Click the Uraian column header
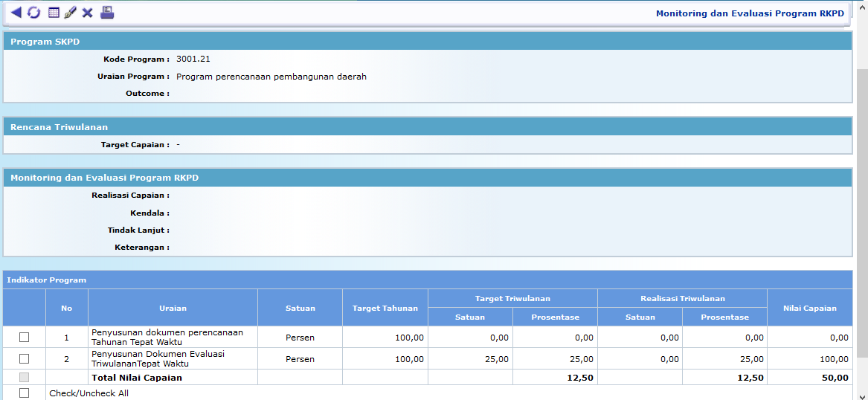Image resolution: width=868 pixels, height=400 pixels. (x=173, y=308)
